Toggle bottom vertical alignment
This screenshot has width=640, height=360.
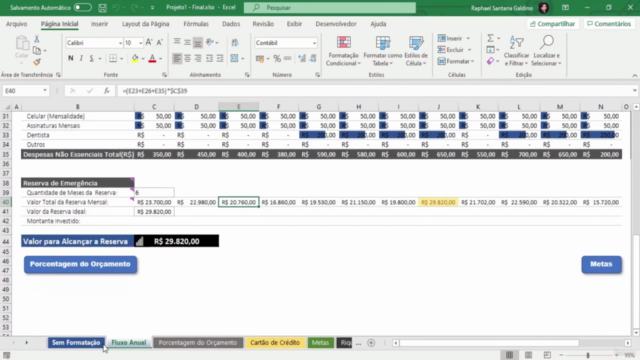[198, 42]
